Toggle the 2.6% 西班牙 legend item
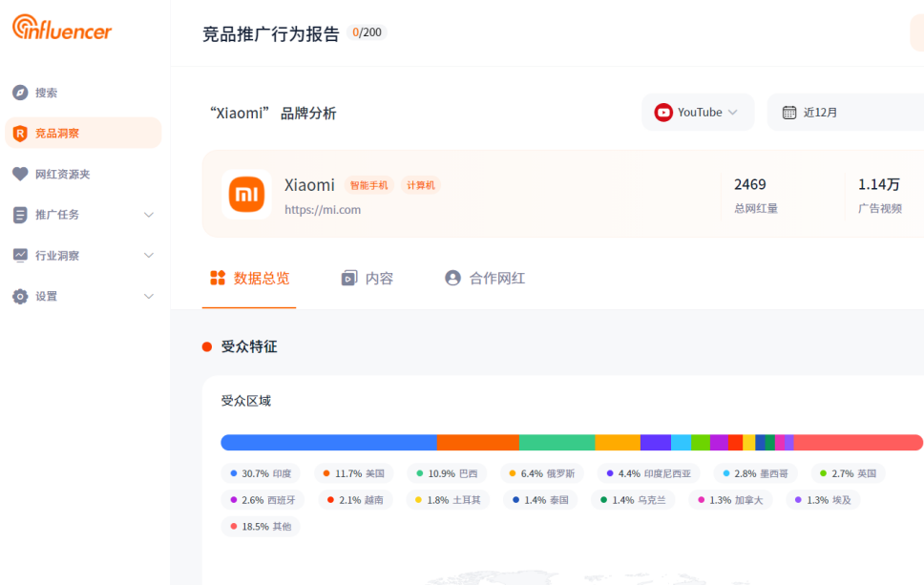The height and width of the screenshot is (585, 924). point(262,499)
